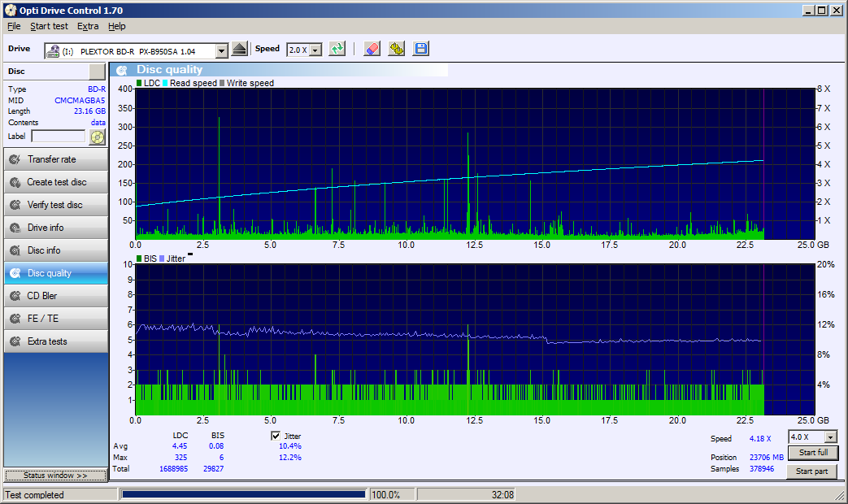The image size is (848, 504).
Task: Click the purple Jitter legend swatch
Action: pyautogui.click(x=162, y=259)
